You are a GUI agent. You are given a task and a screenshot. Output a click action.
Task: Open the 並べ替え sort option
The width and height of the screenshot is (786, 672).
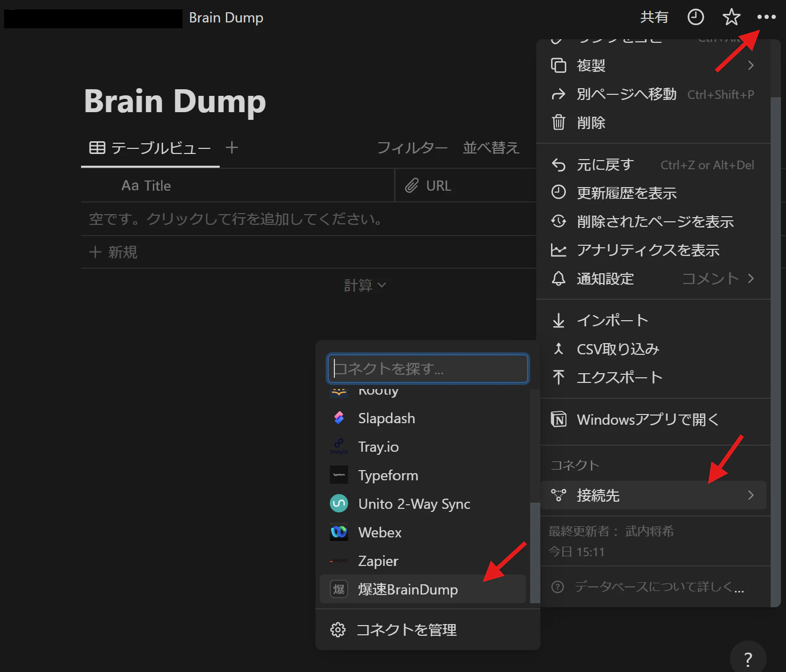pyautogui.click(x=491, y=148)
